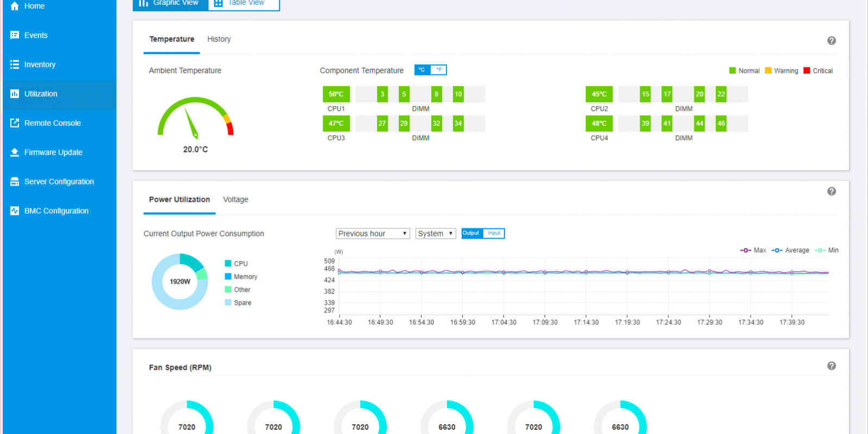Screen dimensions: 868x434
Task: Toggle Average series in chart legend
Action: pyautogui.click(x=790, y=250)
